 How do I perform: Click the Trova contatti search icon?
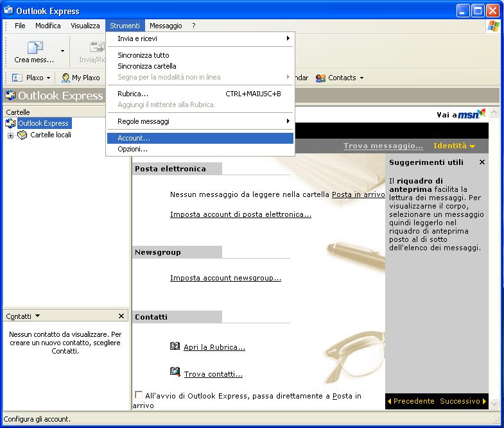175,372
